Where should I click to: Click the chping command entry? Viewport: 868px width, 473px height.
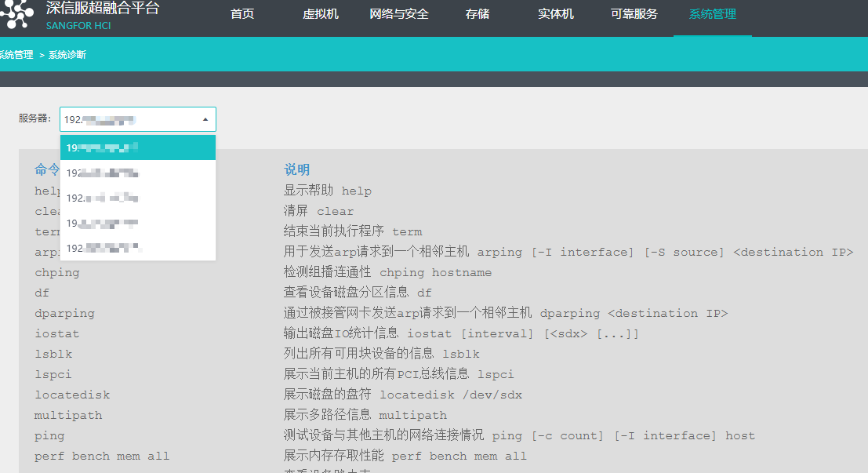[56, 273]
